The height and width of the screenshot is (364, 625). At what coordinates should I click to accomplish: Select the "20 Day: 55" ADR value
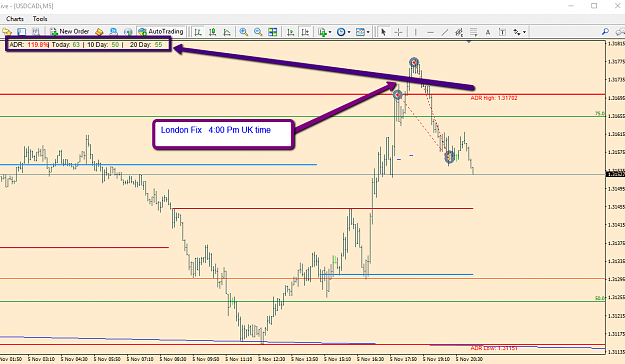[146, 45]
